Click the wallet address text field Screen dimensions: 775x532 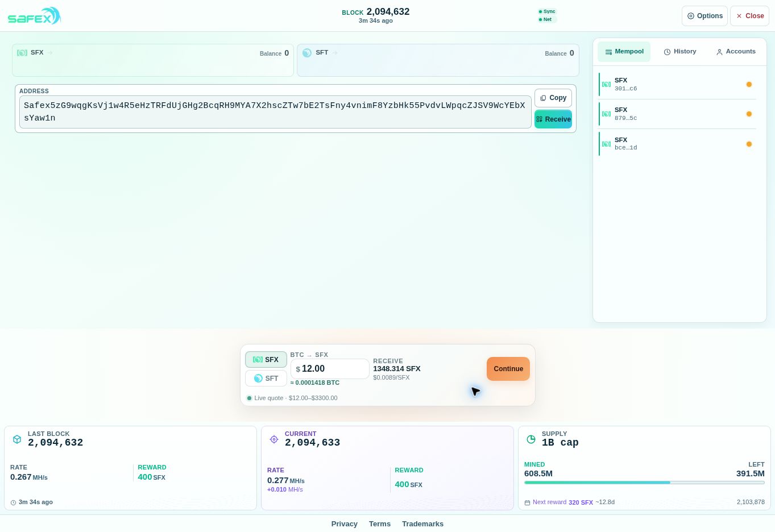275,112
